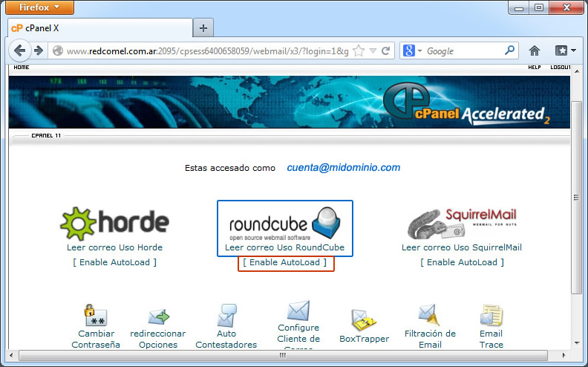Expand the search engine selector dropdown
Viewport: 588px width, 367px height.
412,51
